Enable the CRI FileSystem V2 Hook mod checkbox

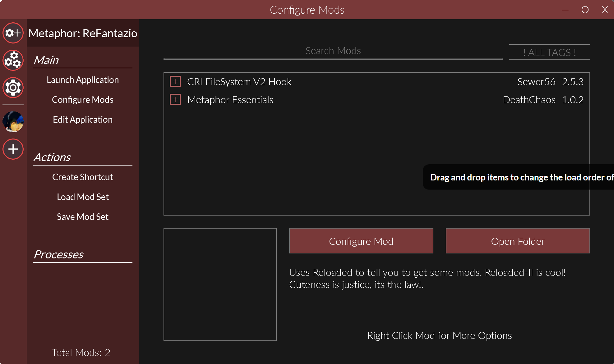[175, 82]
